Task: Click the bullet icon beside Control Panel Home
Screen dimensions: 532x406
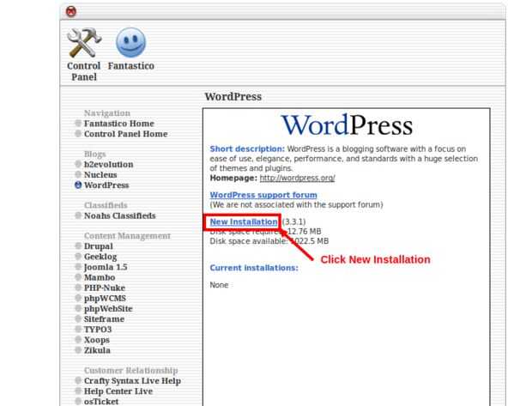Action: (78, 134)
